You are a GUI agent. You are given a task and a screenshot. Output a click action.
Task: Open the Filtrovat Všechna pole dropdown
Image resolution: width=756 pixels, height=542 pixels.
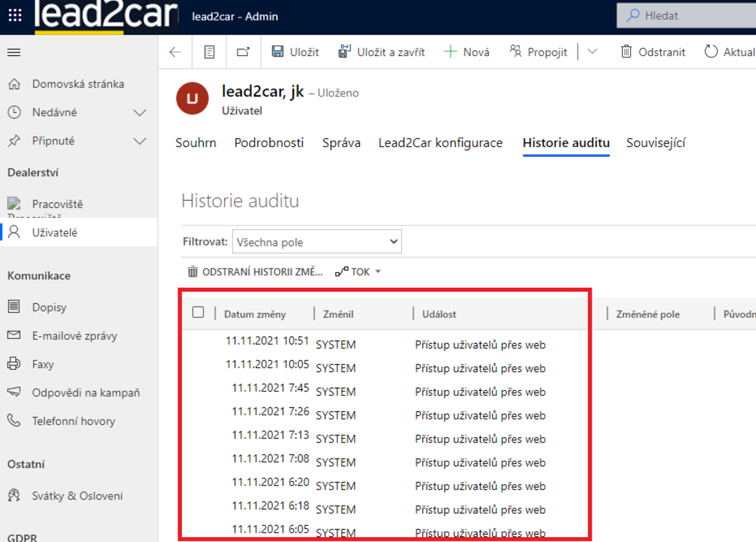pyautogui.click(x=316, y=242)
